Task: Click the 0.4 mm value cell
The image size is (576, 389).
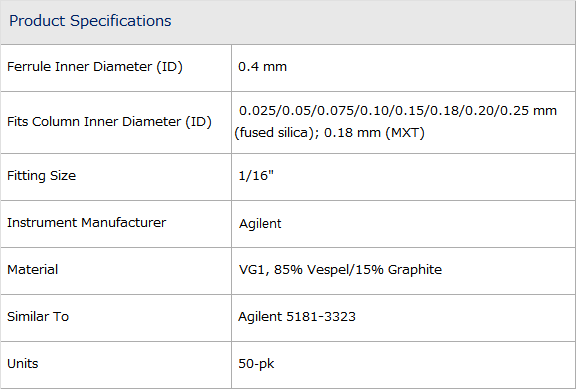Action: coord(262,67)
